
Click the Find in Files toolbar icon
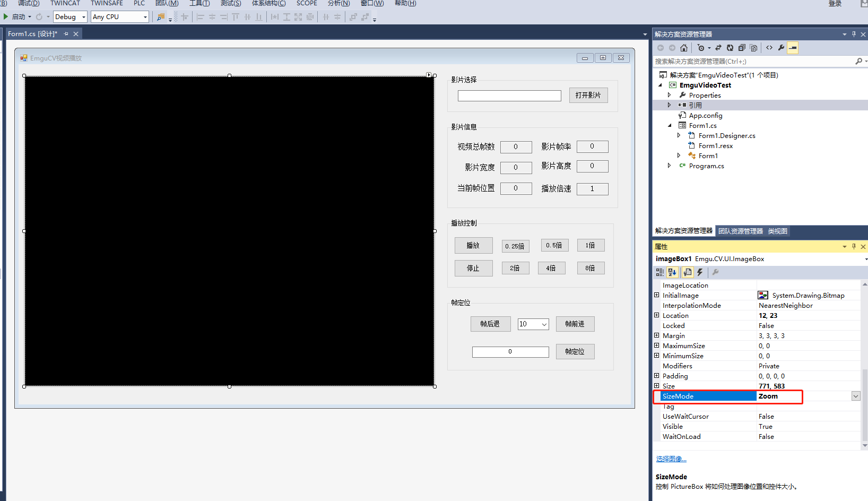coord(161,17)
